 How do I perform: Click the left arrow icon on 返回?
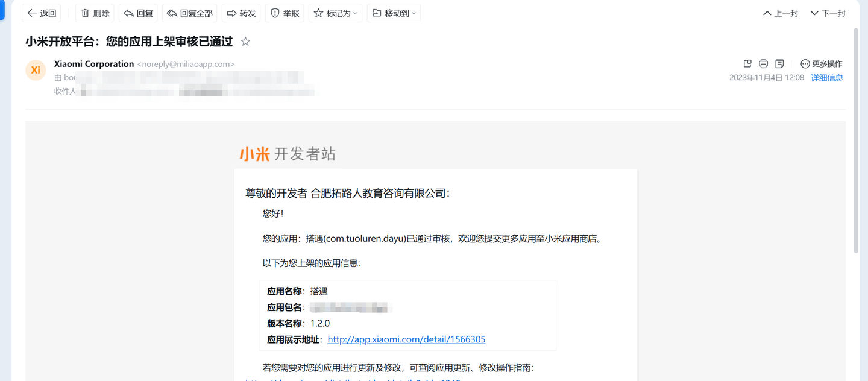click(32, 13)
